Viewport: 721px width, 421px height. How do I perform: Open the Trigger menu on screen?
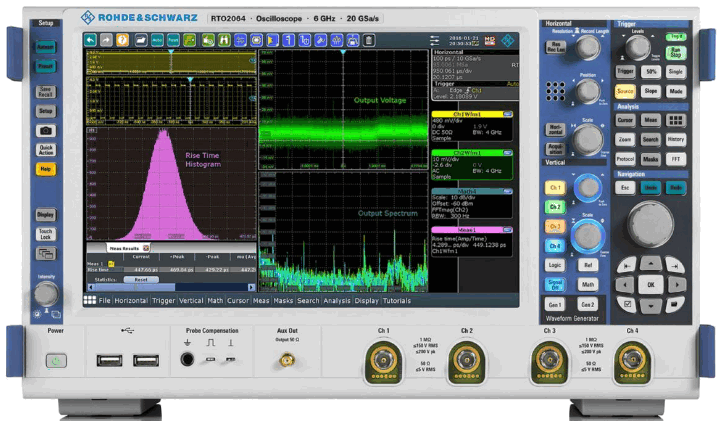pyautogui.click(x=163, y=301)
